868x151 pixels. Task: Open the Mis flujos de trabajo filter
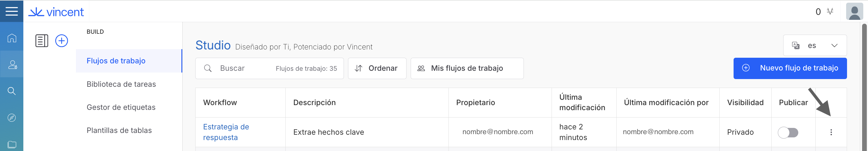[x=467, y=68]
